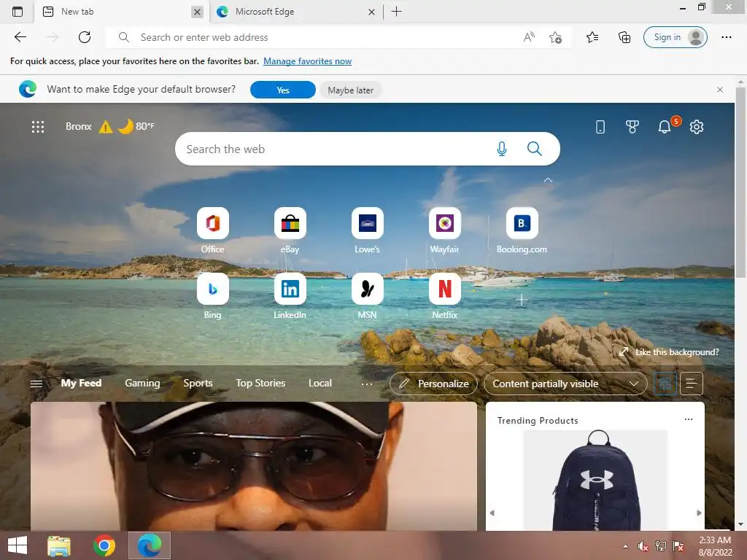Open the tab actions menu icon

coord(18,12)
